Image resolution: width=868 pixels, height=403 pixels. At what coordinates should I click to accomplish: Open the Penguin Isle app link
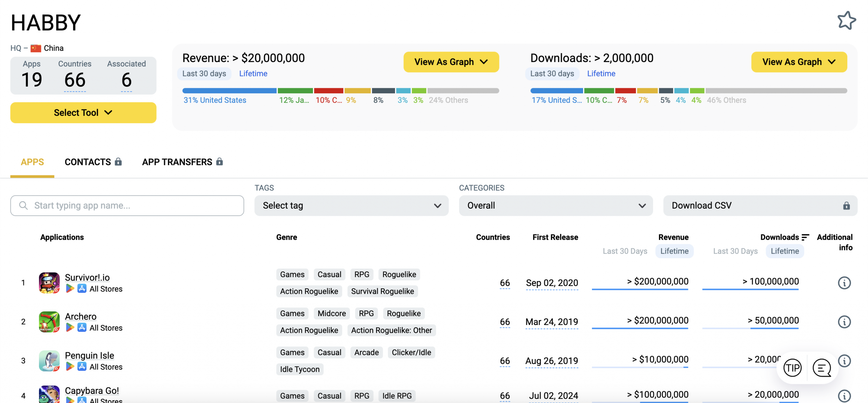[x=90, y=356]
